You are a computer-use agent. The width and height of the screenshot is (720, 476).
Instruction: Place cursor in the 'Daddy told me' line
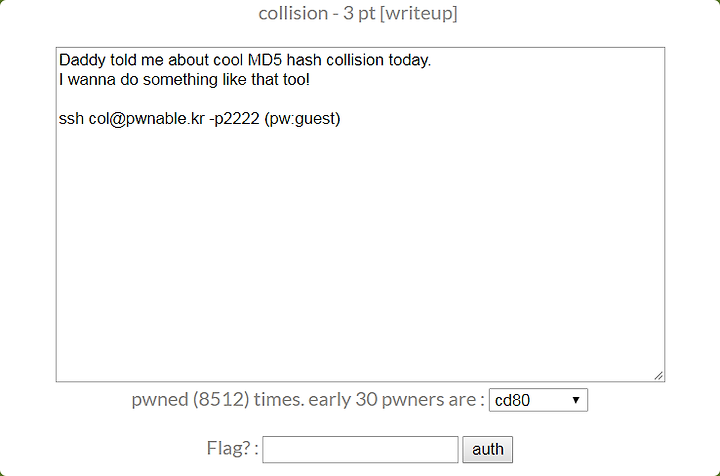245,60
